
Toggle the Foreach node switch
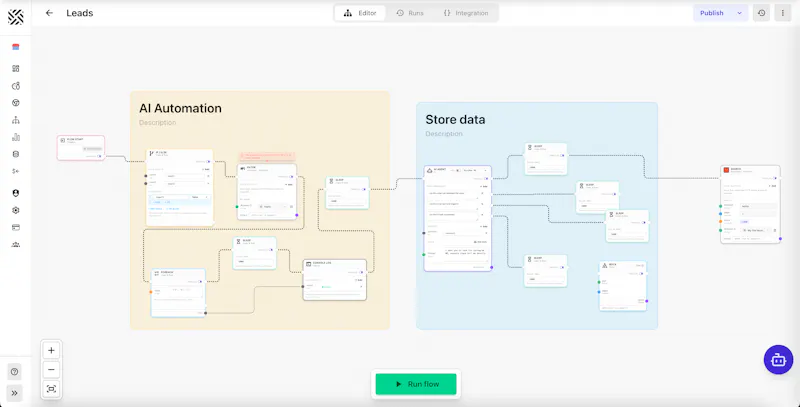coord(201,282)
